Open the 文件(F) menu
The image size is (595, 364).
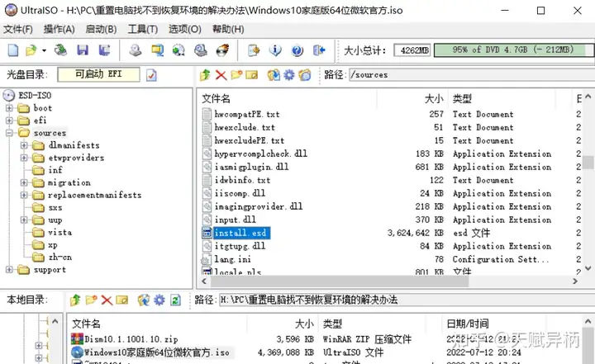coord(18,29)
